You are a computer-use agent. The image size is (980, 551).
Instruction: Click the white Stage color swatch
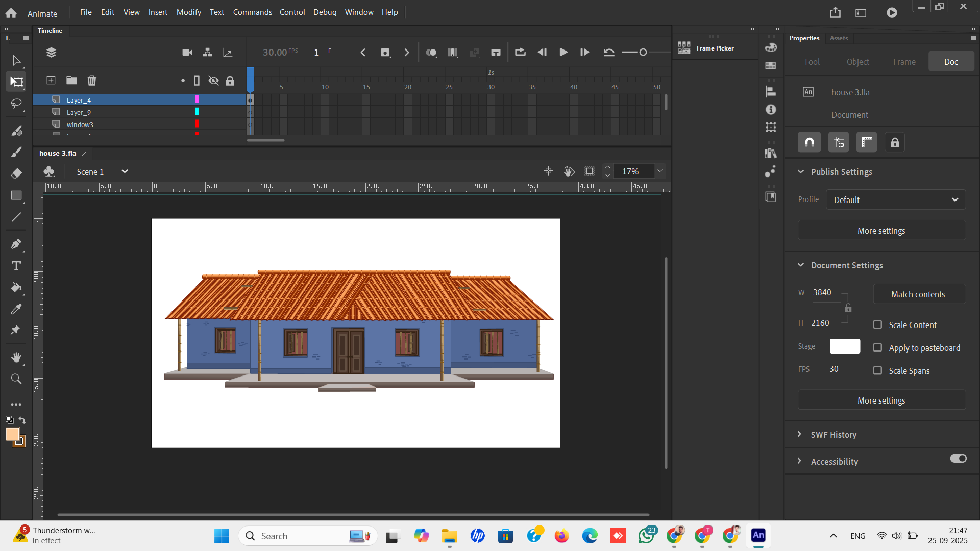point(845,346)
